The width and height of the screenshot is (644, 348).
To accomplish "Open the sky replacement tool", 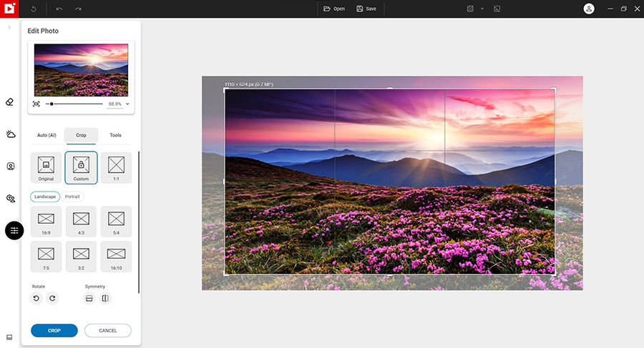I will click(10, 134).
